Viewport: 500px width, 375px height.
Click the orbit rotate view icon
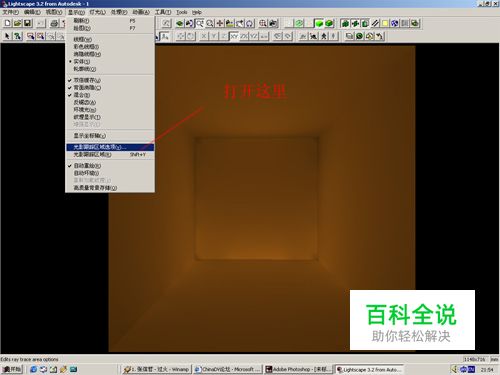click(x=250, y=23)
